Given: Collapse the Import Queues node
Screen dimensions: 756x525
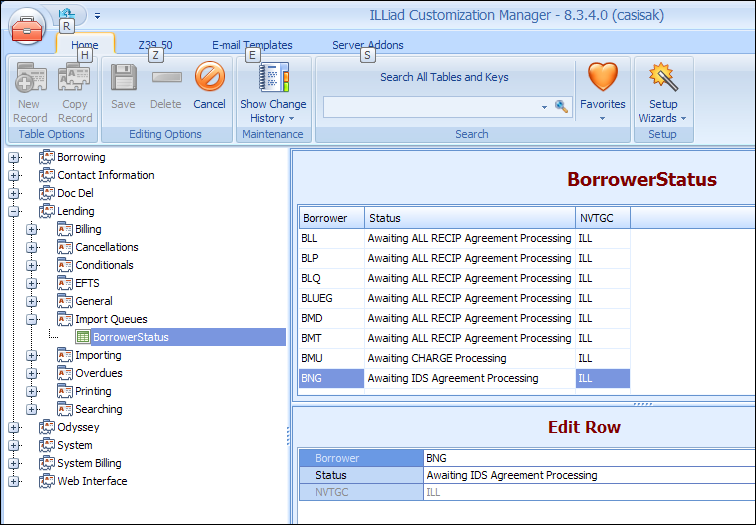Looking at the screenshot, I should pos(32,319).
